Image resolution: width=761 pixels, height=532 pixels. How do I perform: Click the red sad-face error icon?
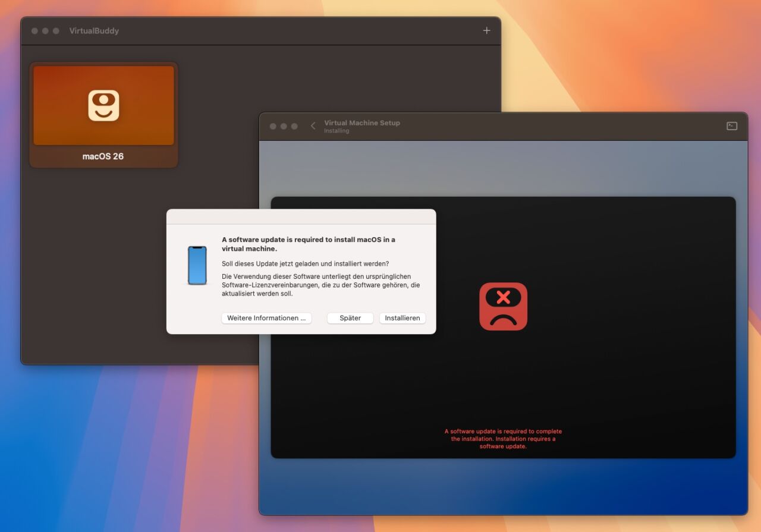point(503,306)
